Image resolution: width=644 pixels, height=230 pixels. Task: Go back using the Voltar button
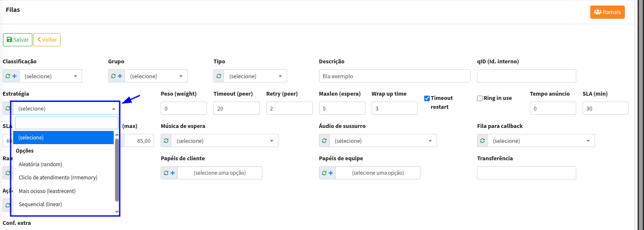pyautogui.click(x=47, y=40)
